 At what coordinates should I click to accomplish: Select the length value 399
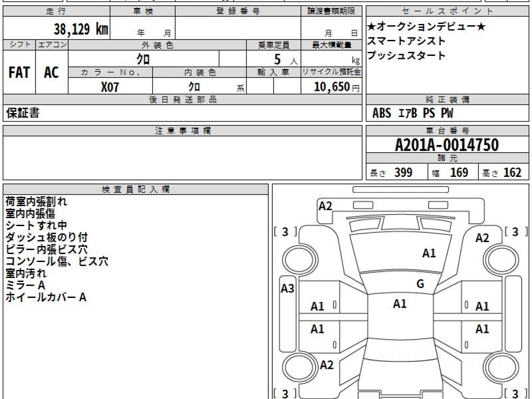point(403,172)
